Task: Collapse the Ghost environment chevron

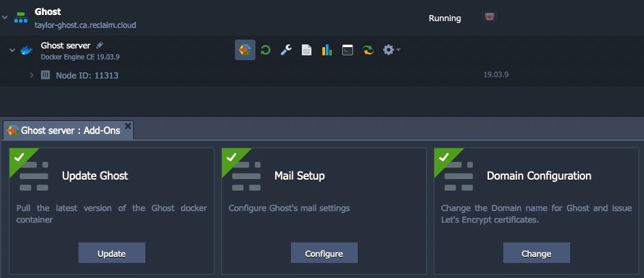Action: point(5,18)
